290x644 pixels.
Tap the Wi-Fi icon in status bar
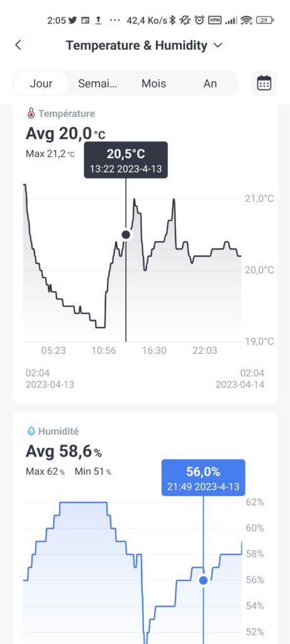(x=247, y=20)
